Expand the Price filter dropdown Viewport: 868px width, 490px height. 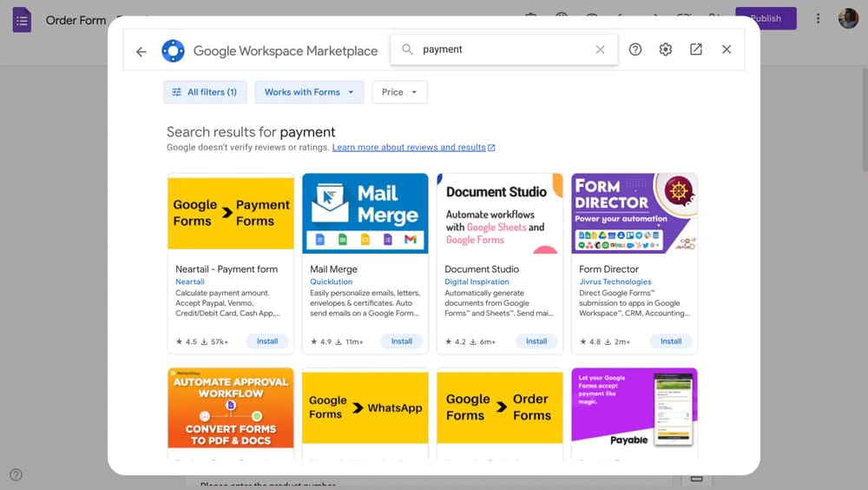(x=399, y=92)
